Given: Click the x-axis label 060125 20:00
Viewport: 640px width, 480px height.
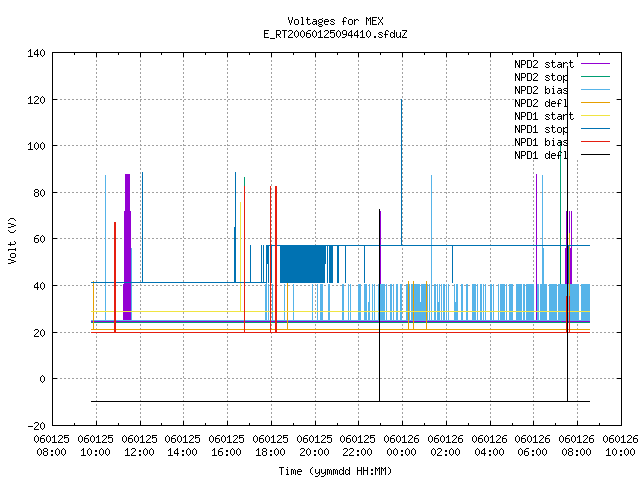Looking at the screenshot, I should pyautogui.click(x=314, y=446).
